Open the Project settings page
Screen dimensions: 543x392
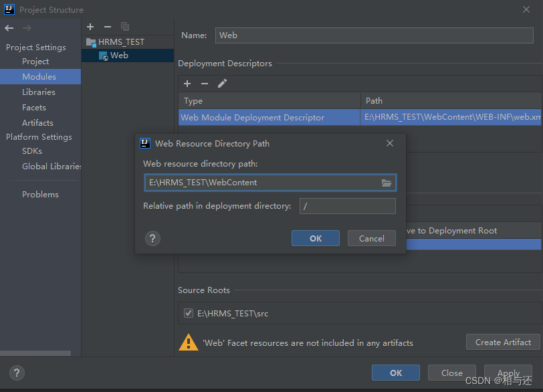click(x=35, y=62)
